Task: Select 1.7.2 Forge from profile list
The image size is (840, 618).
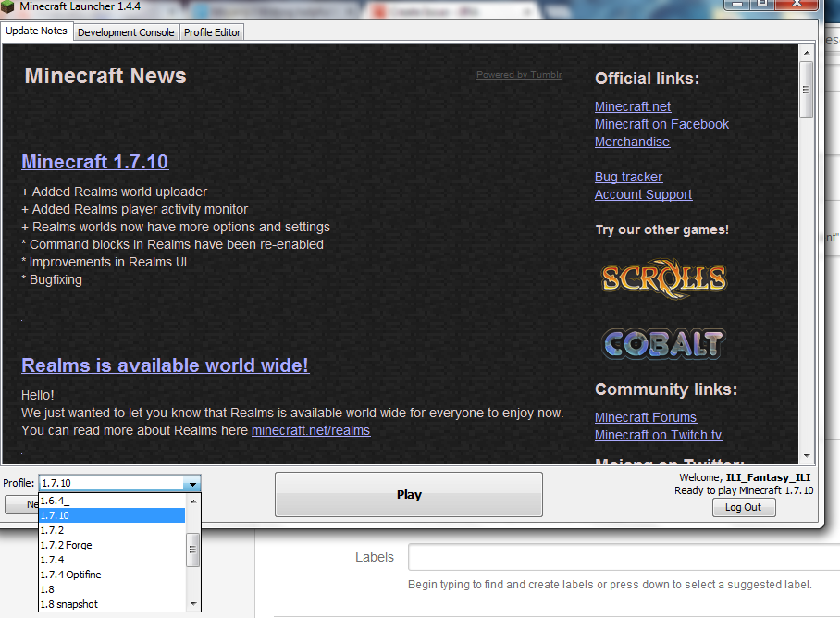Action: point(66,545)
